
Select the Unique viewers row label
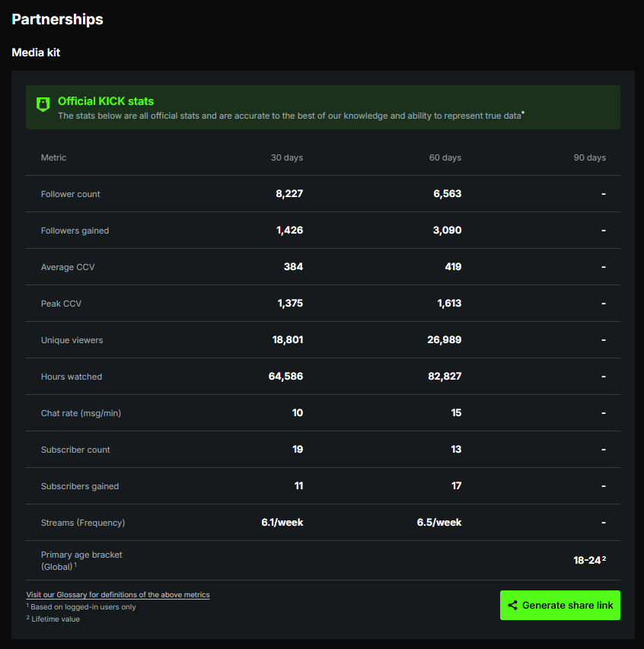[72, 340]
